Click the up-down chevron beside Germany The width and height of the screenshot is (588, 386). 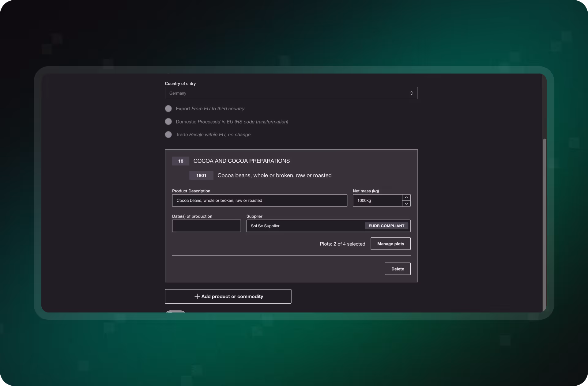pos(412,93)
